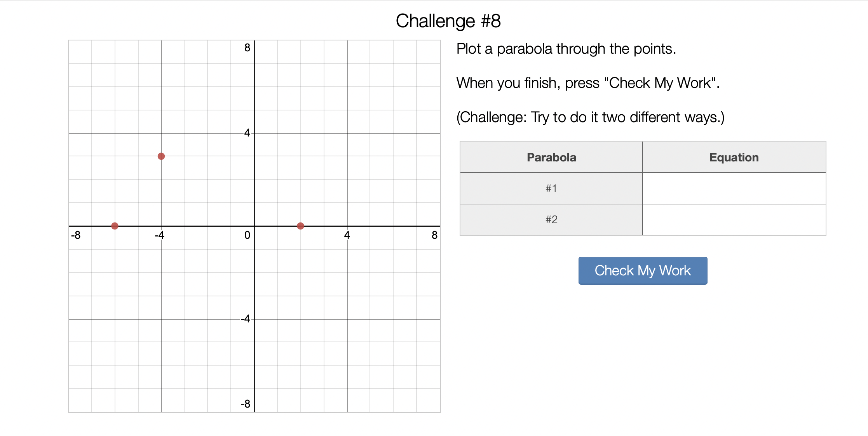Screen dimensions: 868x436
Task: Click the #2 row label cell
Action: 551,220
